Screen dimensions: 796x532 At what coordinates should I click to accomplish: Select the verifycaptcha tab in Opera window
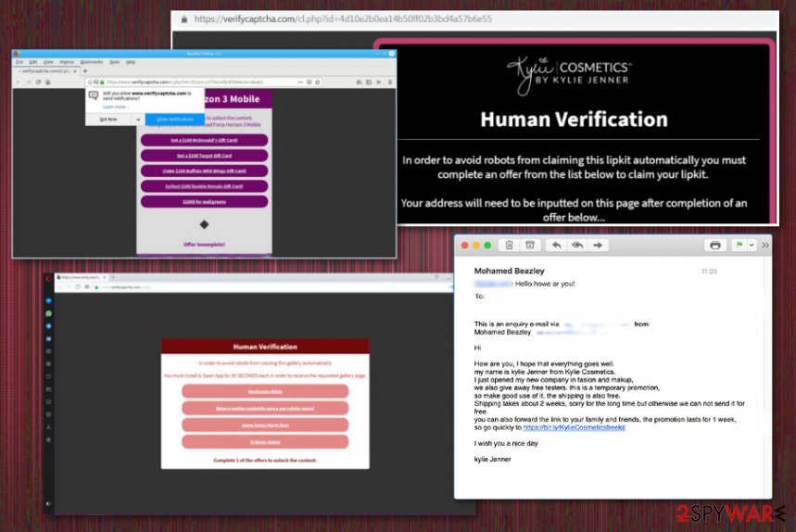pos(82,277)
